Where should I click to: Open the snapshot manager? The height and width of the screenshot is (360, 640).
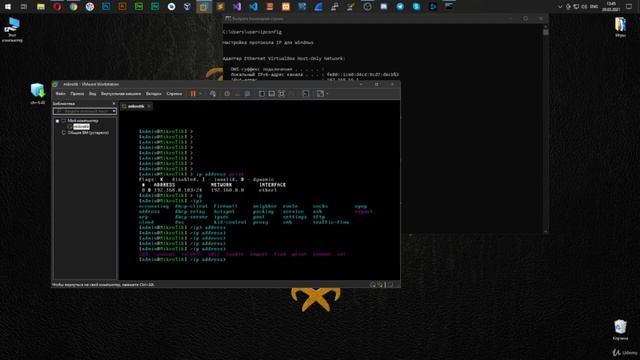[247, 93]
